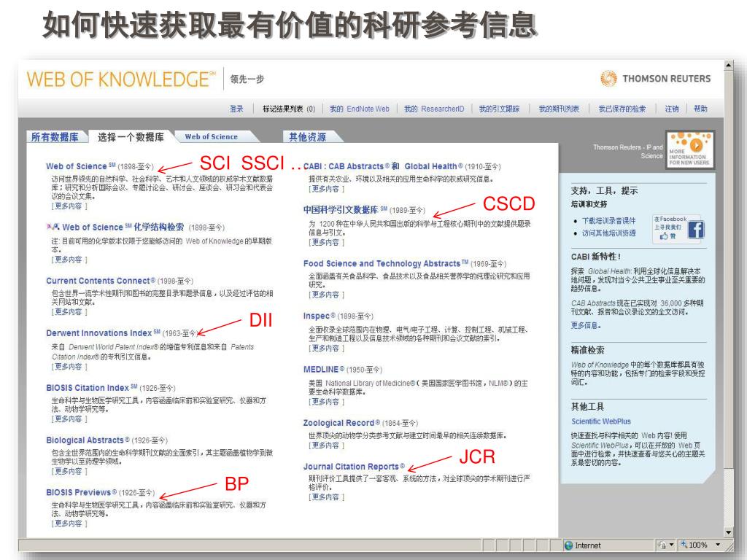Screen dimensions: 747x560
Task: Expand 更多内容 under Web of Science description
Action: (x=69, y=206)
